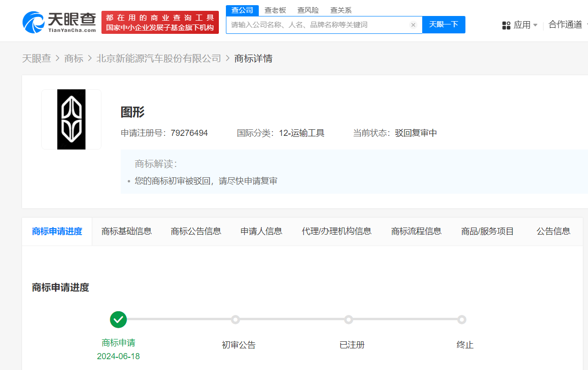Screen dimensions: 588x370
Task: Switch to 查风险 search tab
Action: coord(308,10)
